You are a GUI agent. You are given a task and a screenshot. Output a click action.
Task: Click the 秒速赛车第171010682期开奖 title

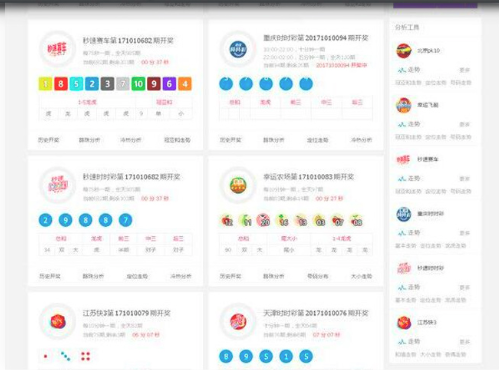(128, 41)
